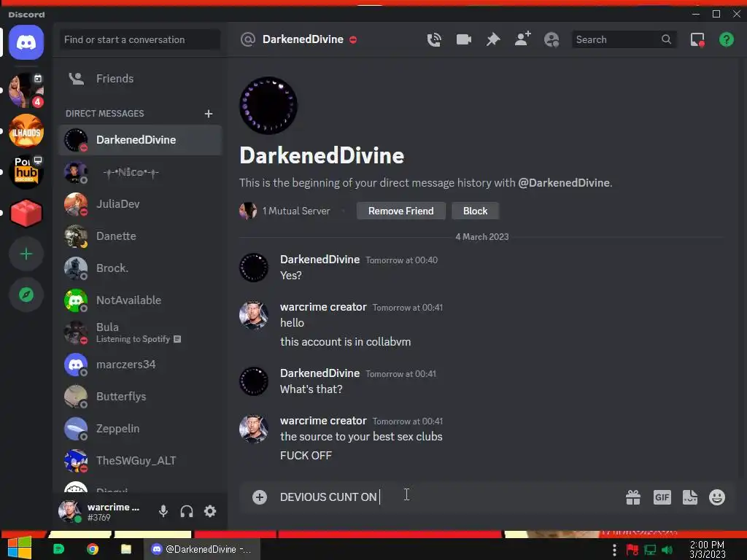Click the taskbar clock 2:00 PM
The height and width of the screenshot is (560, 747).
click(x=708, y=550)
